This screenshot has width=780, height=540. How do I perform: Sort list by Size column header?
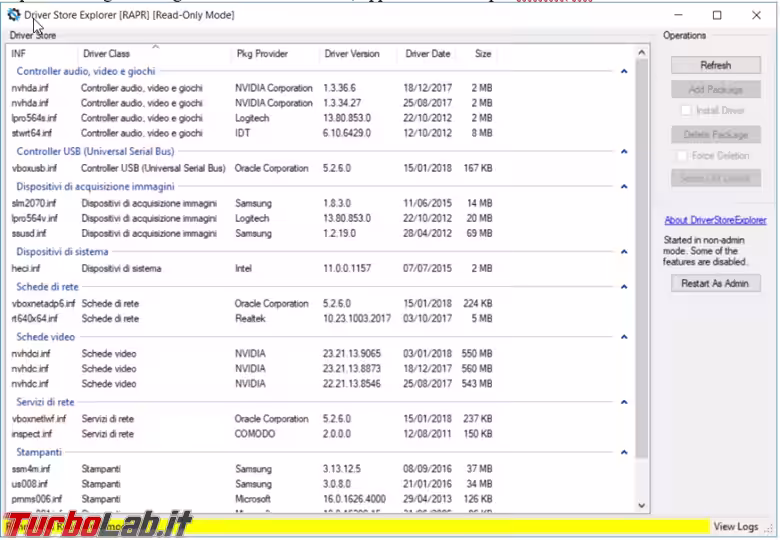(x=483, y=53)
